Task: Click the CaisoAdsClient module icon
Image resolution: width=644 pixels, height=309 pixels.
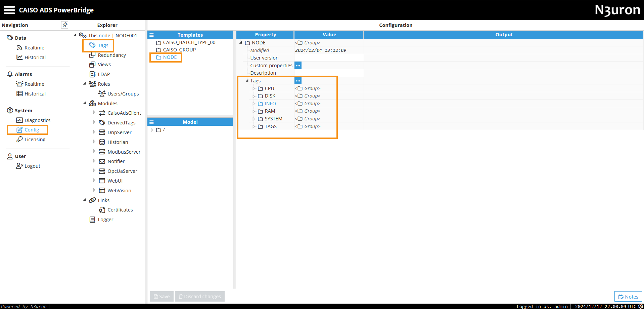Action: (x=102, y=113)
